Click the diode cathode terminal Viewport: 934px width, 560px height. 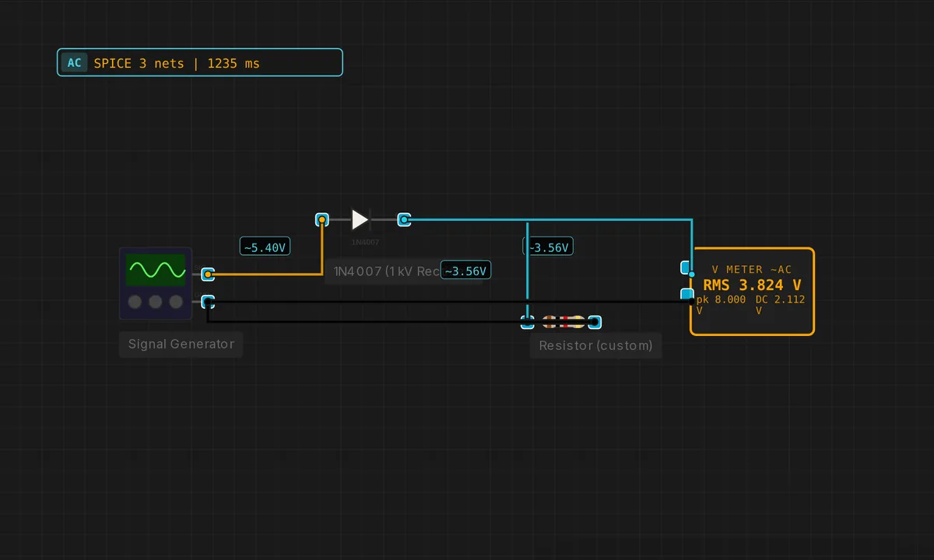pyautogui.click(x=404, y=220)
